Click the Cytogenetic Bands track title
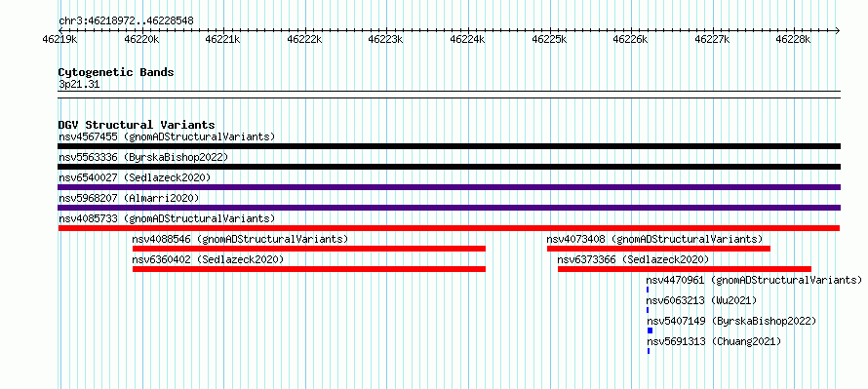Screen dimensions: 868x389 point(116,72)
